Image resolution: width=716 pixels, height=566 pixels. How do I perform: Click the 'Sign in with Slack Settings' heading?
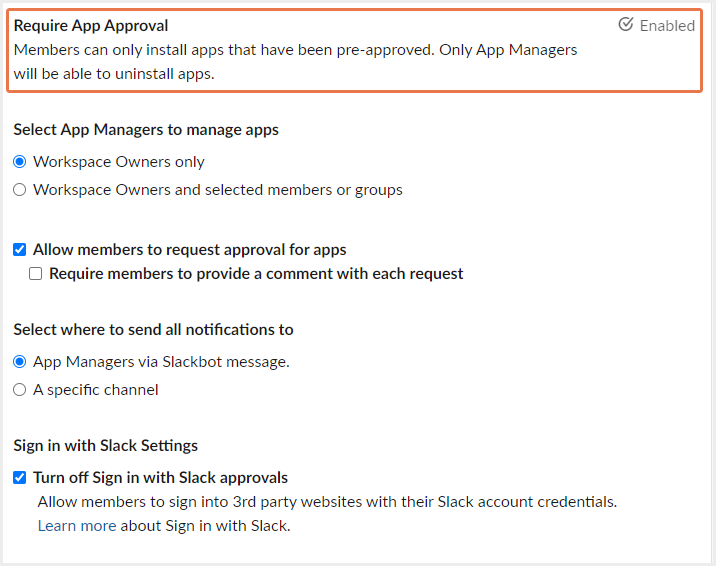[106, 446]
